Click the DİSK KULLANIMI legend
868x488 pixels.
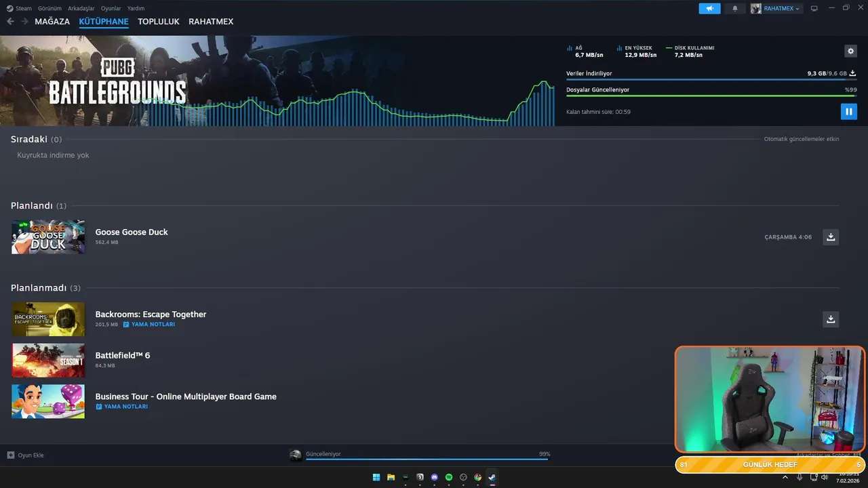[690, 52]
